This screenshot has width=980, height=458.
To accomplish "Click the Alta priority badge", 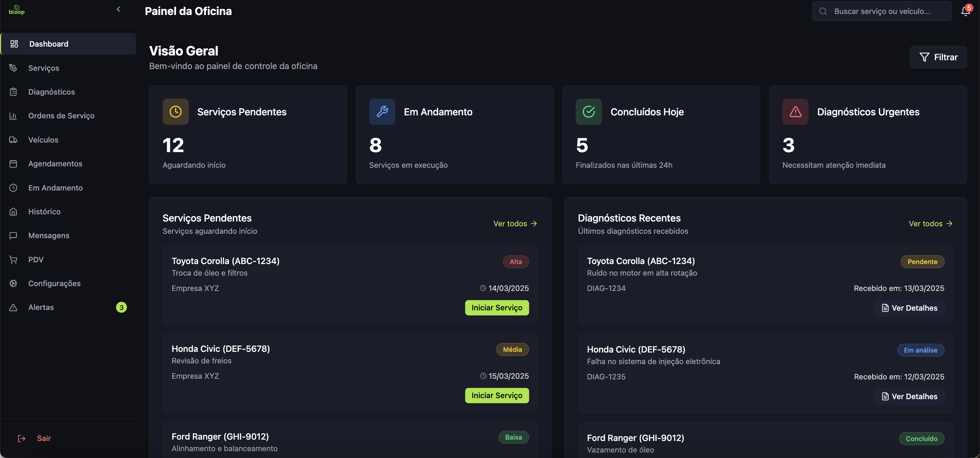I will coord(516,262).
